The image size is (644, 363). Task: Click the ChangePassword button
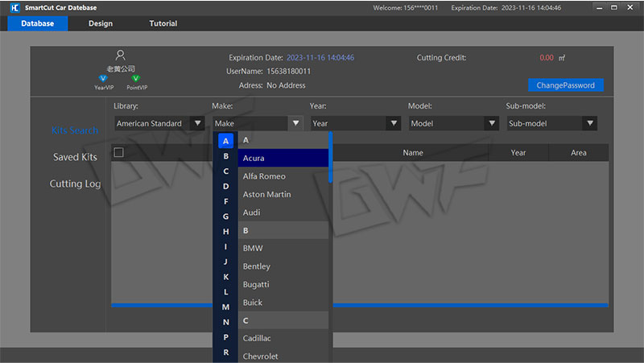[565, 85]
